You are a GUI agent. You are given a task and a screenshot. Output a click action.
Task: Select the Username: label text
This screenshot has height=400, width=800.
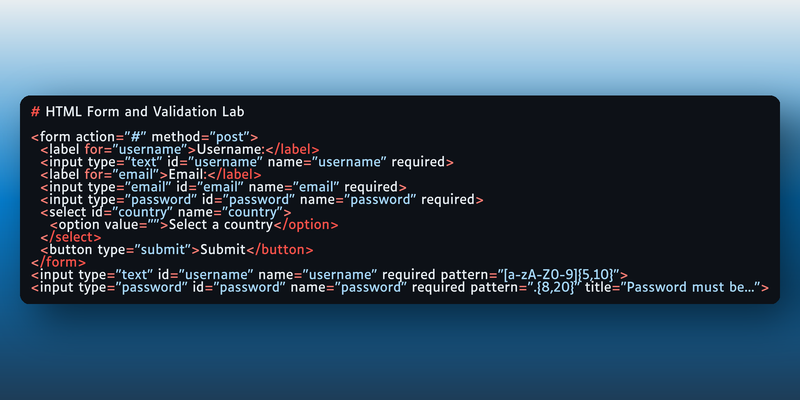pos(231,150)
